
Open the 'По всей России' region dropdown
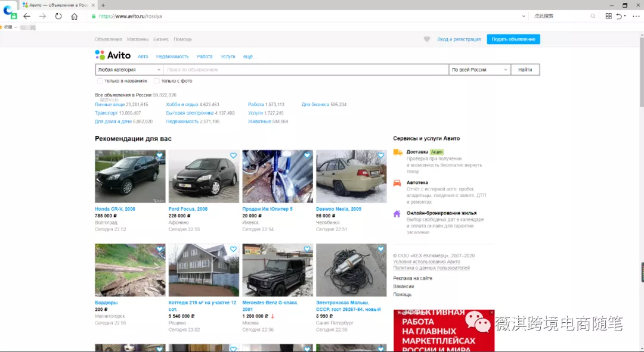(x=479, y=70)
